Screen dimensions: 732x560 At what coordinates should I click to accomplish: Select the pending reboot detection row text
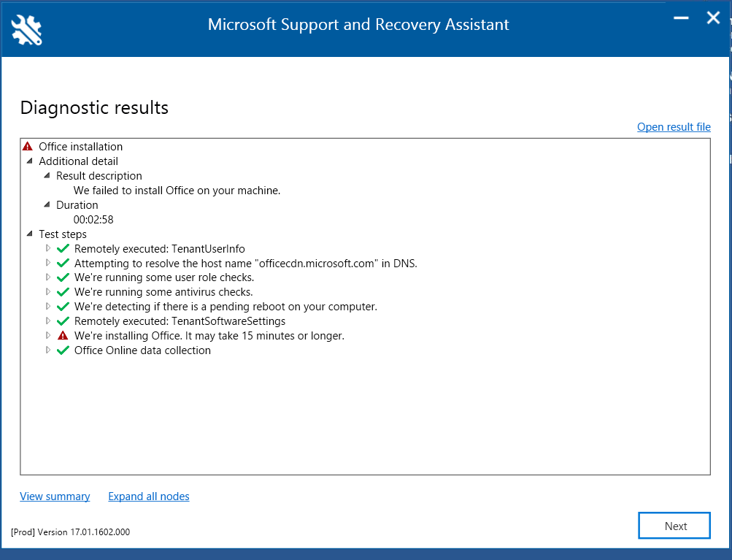coord(226,307)
